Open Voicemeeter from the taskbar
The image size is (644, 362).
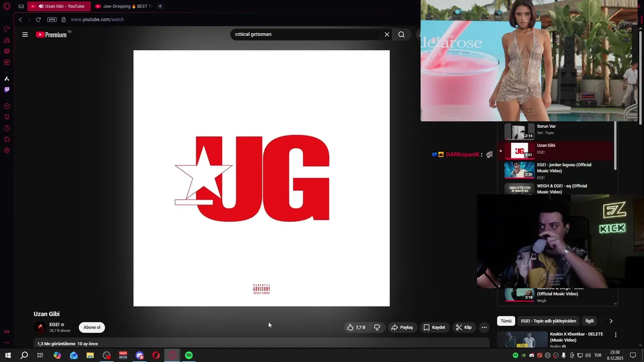tap(123, 355)
